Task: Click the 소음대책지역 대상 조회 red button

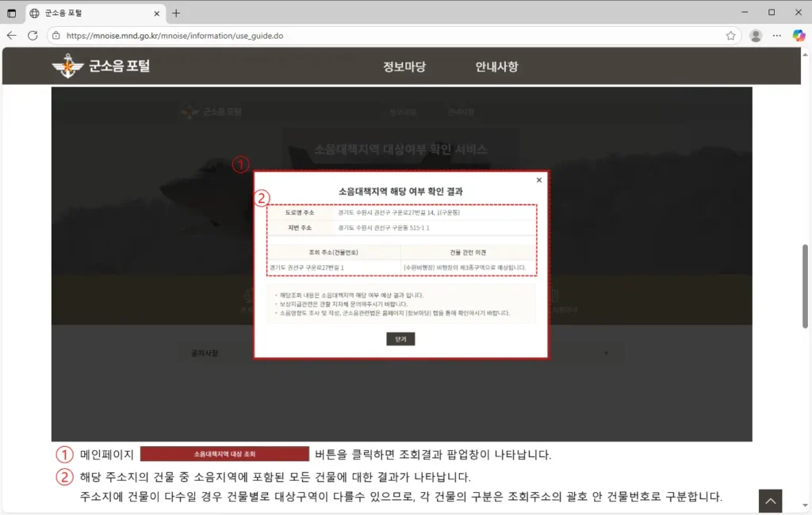Action: click(224, 454)
